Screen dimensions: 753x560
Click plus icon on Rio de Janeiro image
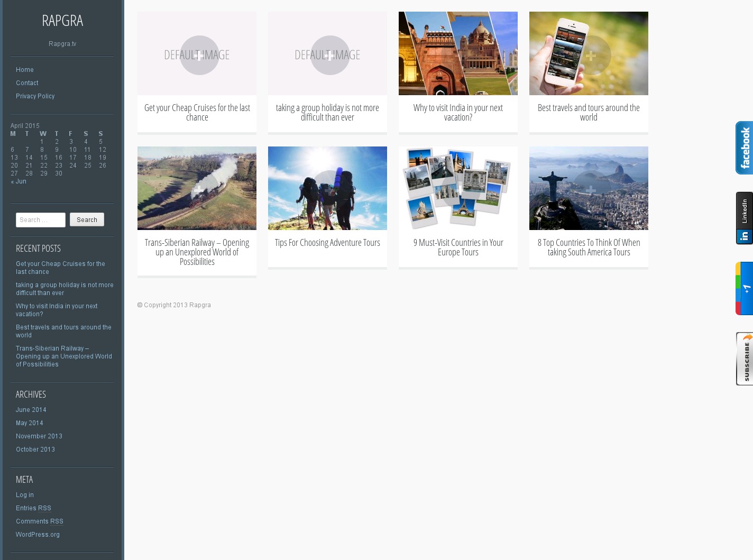[x=591, y=190]
